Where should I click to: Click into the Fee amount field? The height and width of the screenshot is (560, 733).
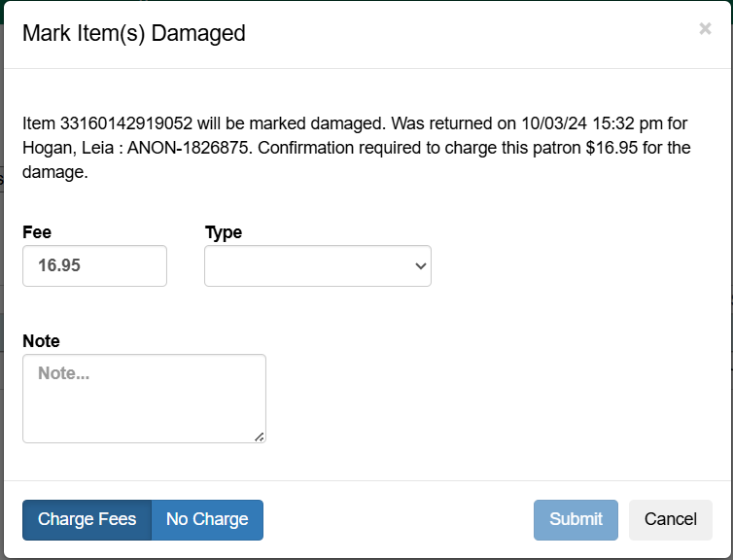click(x=94, y=265)
